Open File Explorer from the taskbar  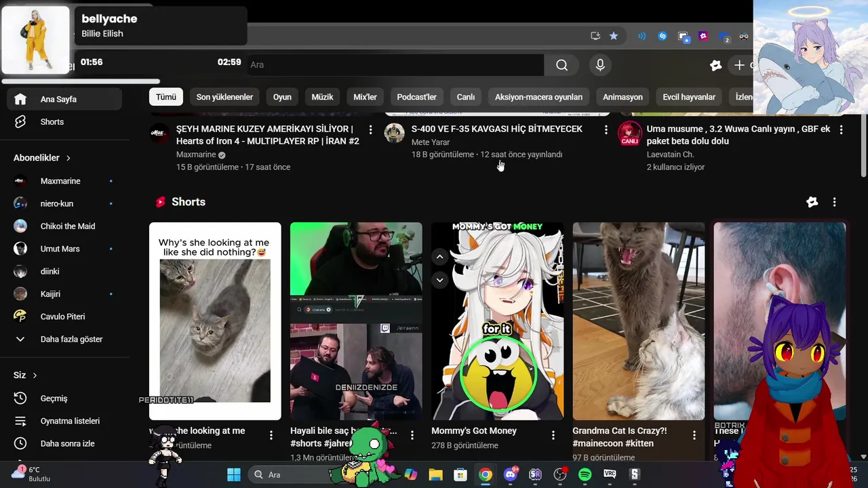435,474
